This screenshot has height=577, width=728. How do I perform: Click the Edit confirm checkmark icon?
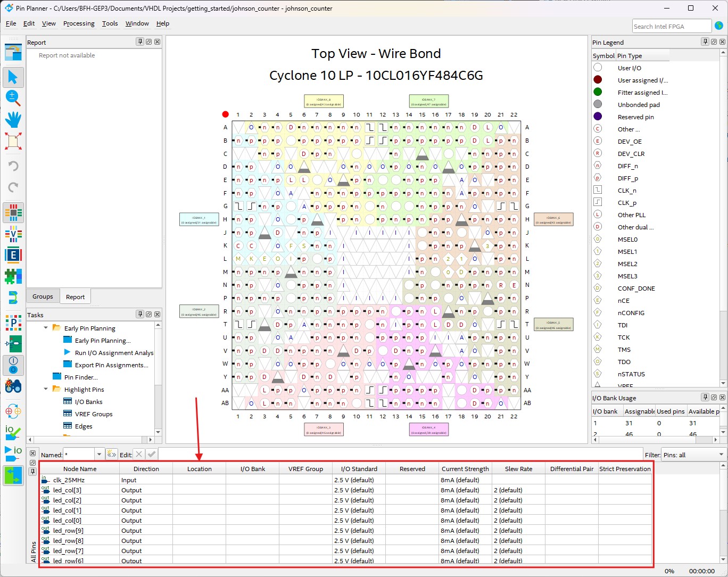coord(152,454)
